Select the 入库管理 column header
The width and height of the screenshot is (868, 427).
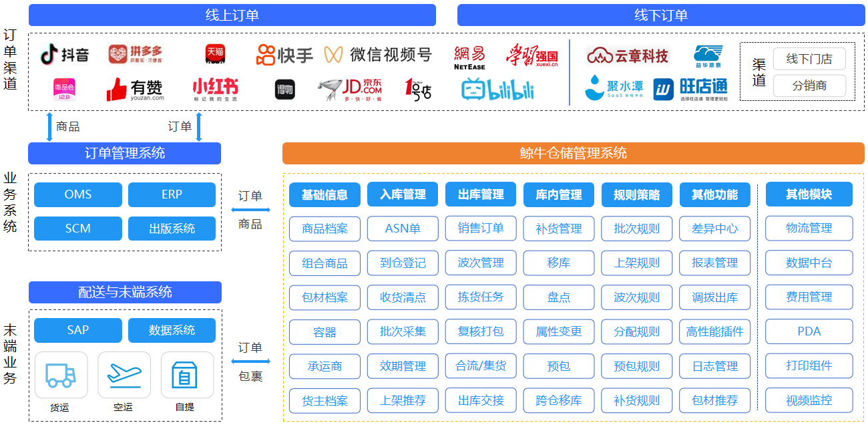pyautogui.click(x=403, y=194)
